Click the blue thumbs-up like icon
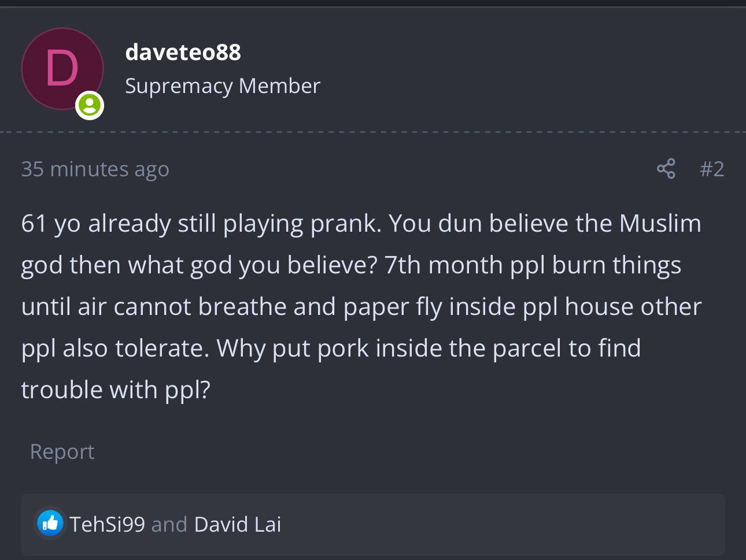 pos(50,524)
